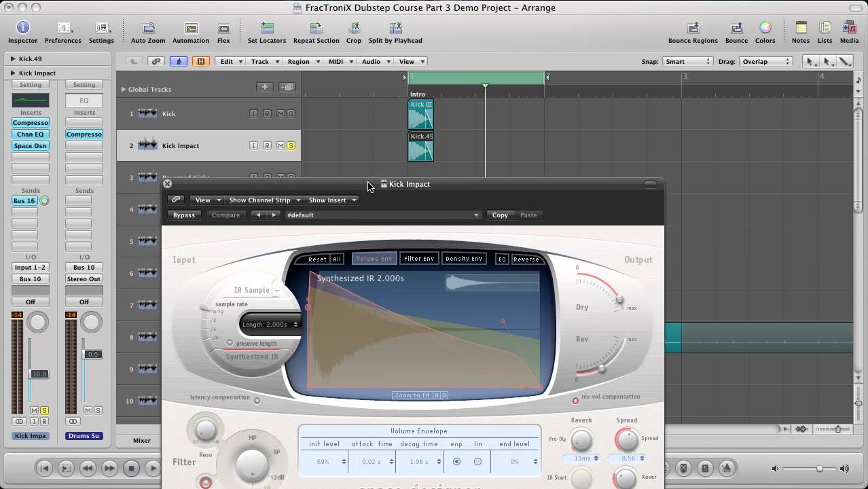The width and height of the screenshot is (868, 489).
Task: Select the exp volume envelope radio button
Action: click(456, 461)
